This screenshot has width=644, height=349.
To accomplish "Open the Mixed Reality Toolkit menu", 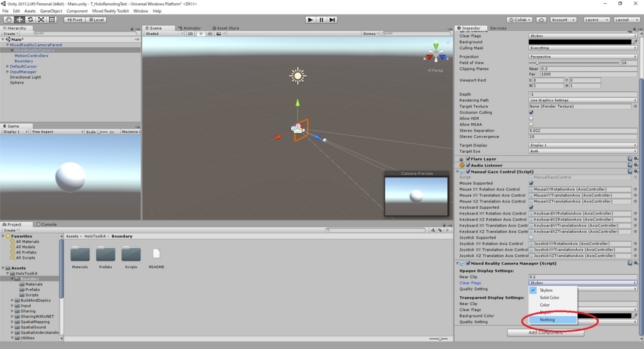I will pos(111,11).
